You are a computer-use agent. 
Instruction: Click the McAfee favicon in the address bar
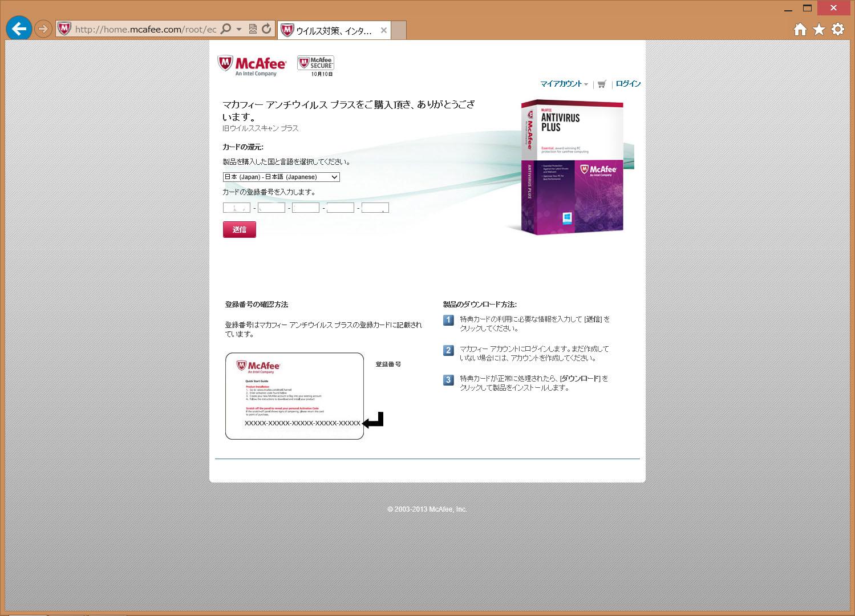point(64,29)
